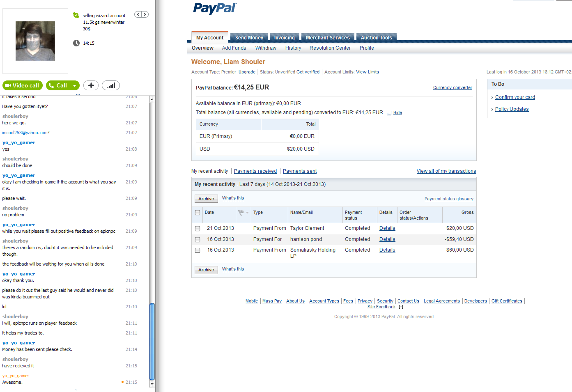Start a Skype video call
This screenshot has width=572, height=392.
pos(23,85)
